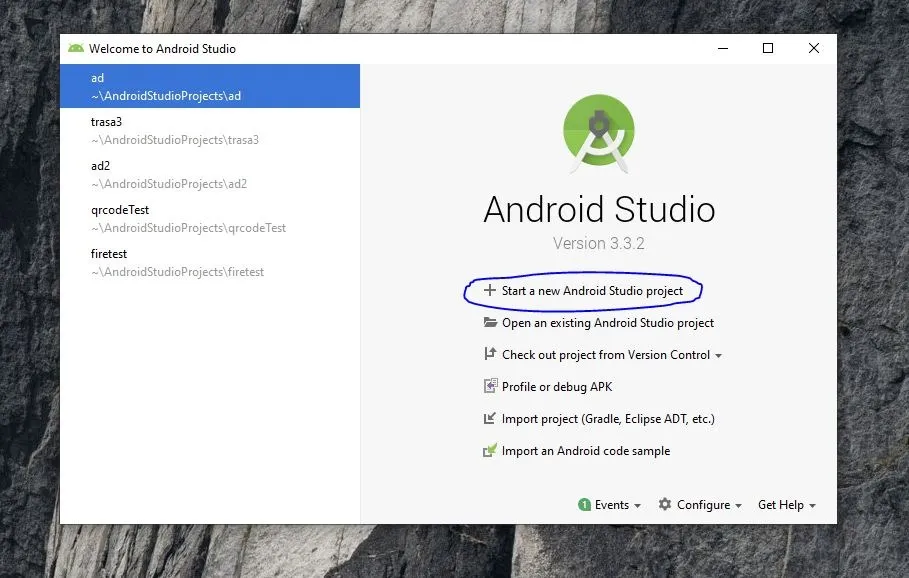
Task: Open the Events dropdown arrow
Action: tap(638, 506)
